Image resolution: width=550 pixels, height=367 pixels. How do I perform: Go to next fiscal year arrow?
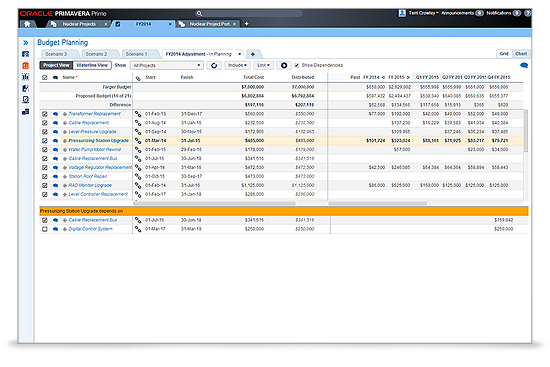408,77
